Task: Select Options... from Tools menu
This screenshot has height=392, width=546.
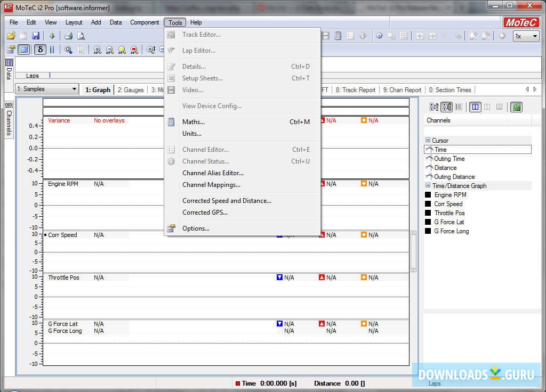Action: pyautogui.click(x=243, y=228)
